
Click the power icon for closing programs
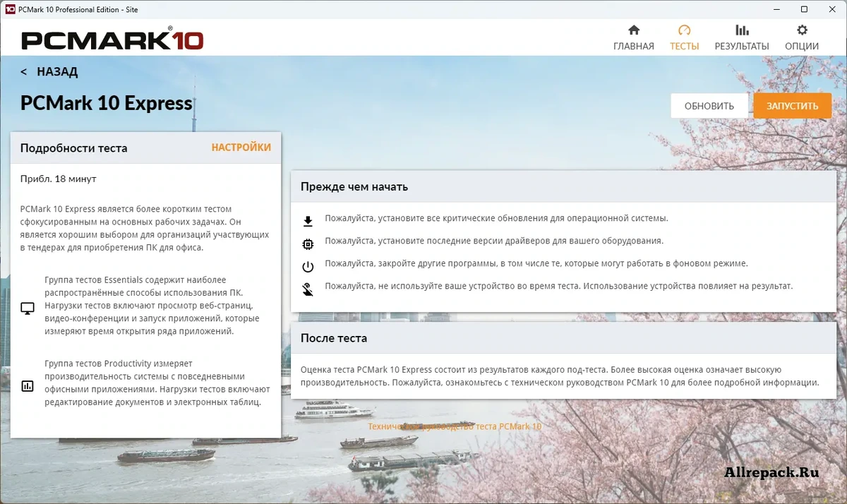click(x=308, y=267)
